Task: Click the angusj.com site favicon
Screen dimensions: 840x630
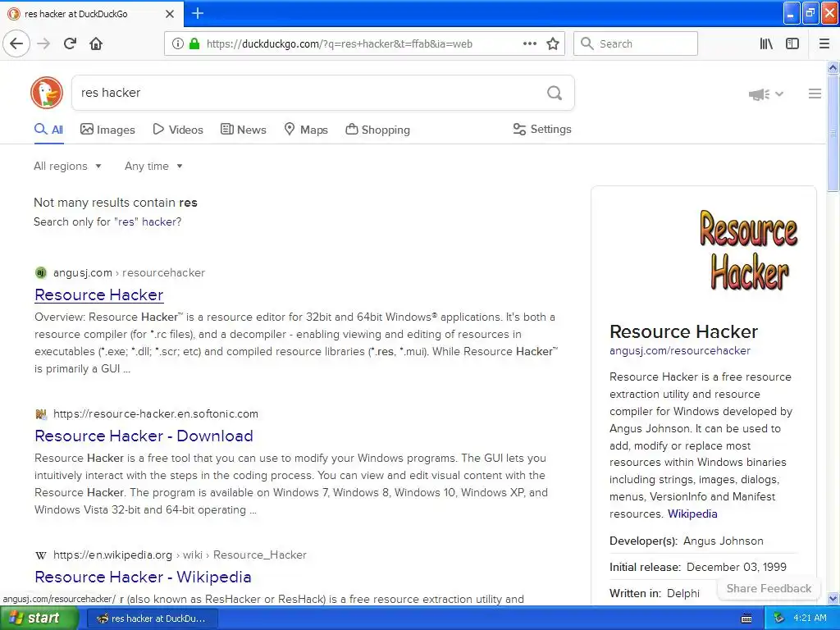Action: [x=41, y=272]
